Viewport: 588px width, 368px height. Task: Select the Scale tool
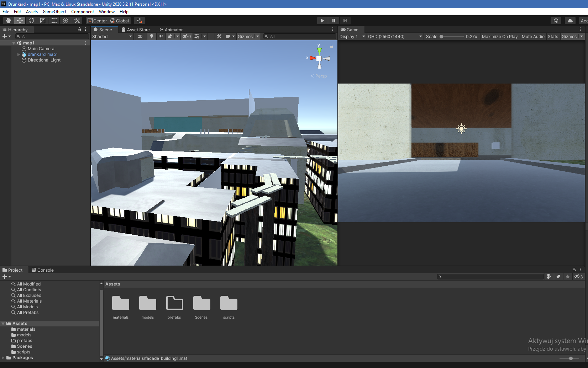pos(42,20)
